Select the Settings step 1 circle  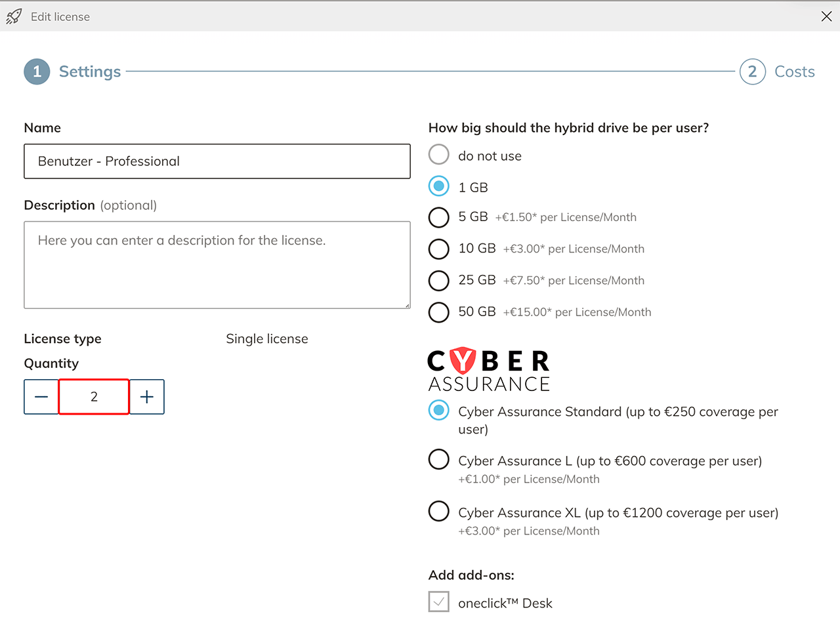(37, 72)
